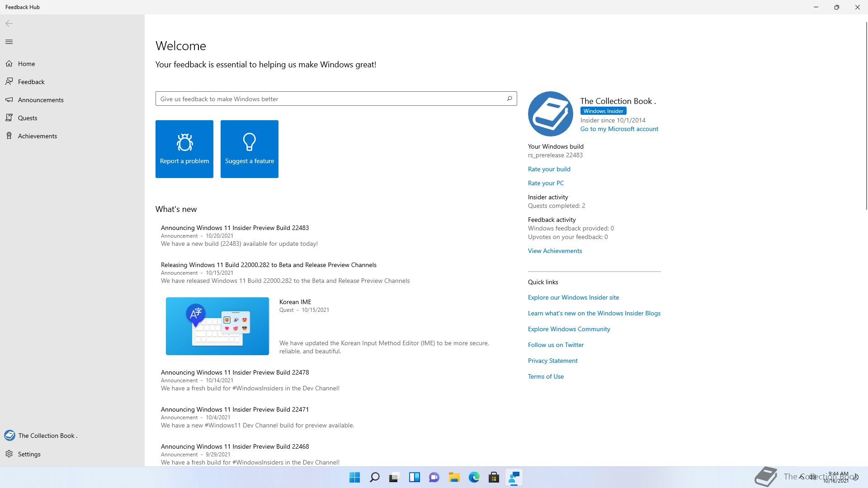
Task: Open the Windows Start button
Action: coord(355,477)
